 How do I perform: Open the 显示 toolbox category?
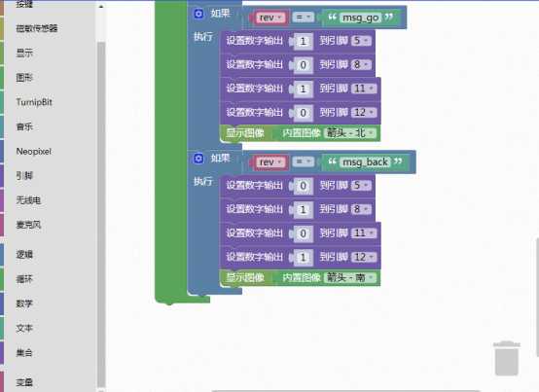(24, 53)
